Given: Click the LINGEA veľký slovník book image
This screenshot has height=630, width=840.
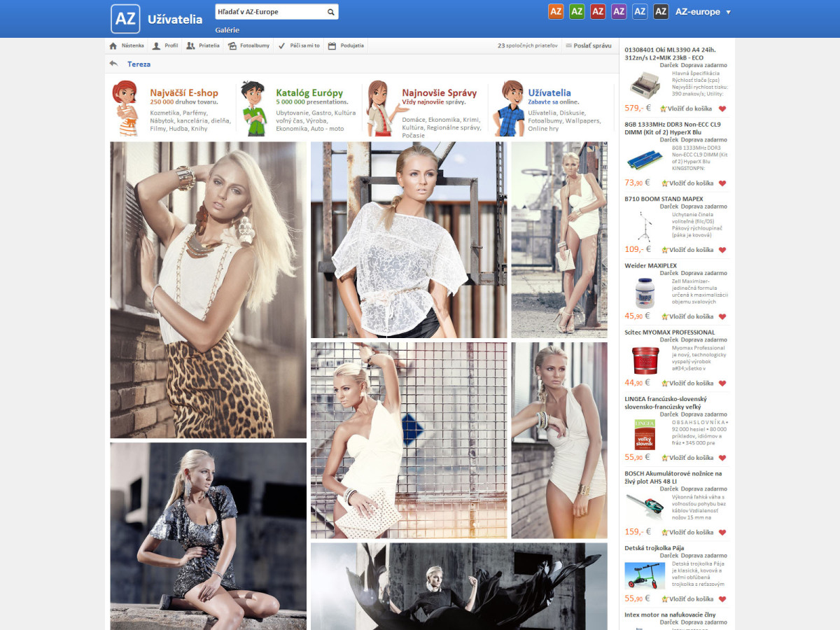Looking at the screenshot, I should coord(645,434).
